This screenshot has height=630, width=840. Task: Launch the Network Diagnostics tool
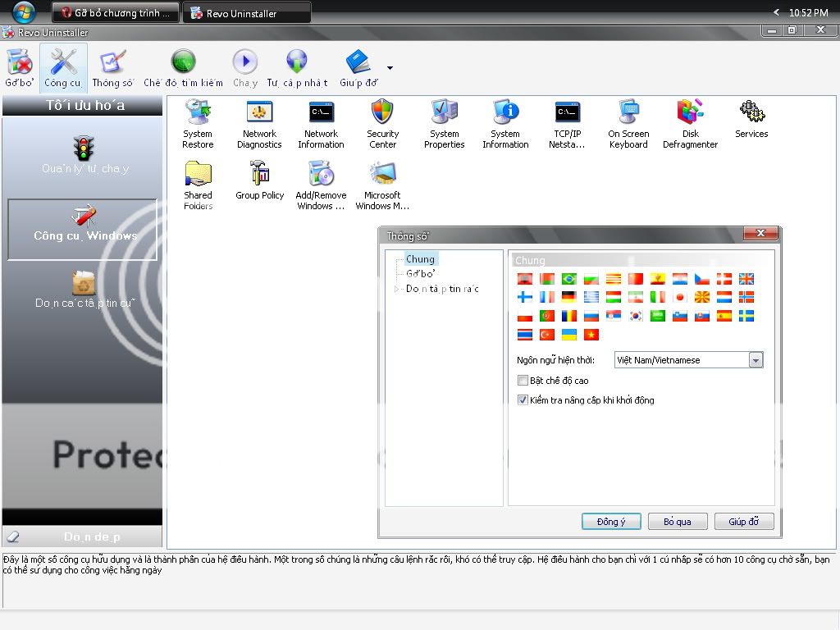click(259, 113)
